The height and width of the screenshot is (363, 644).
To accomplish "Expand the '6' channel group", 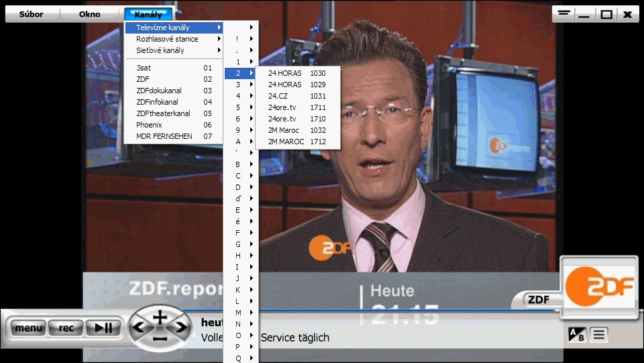I will pos(241,119).
